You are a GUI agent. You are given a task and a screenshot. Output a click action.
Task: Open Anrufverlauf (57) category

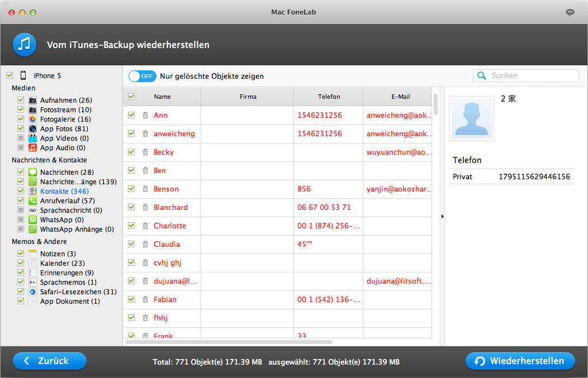(68, 200)
